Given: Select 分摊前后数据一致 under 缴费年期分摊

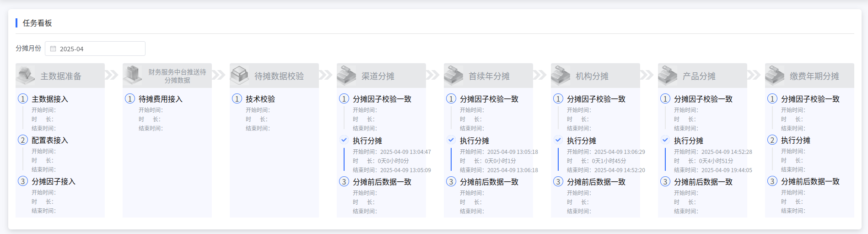Looking at the screenshot, I should click(x=810, y=181).
